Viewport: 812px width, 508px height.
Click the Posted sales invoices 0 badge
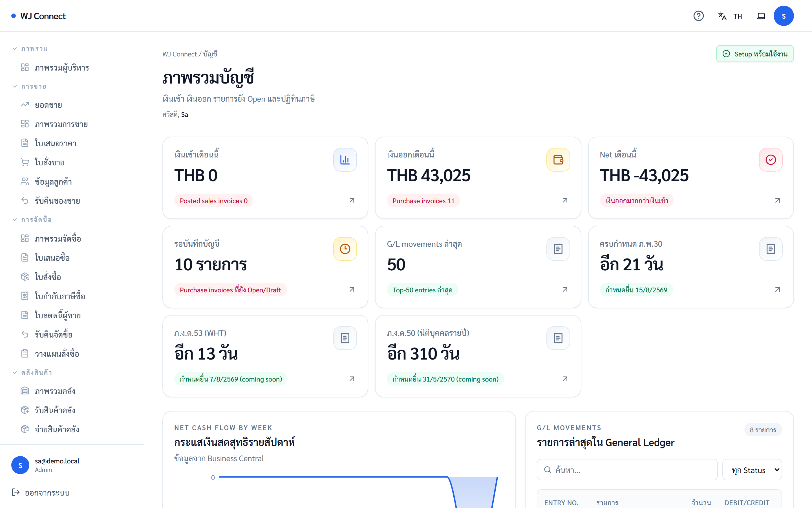(x=213, y=201)
